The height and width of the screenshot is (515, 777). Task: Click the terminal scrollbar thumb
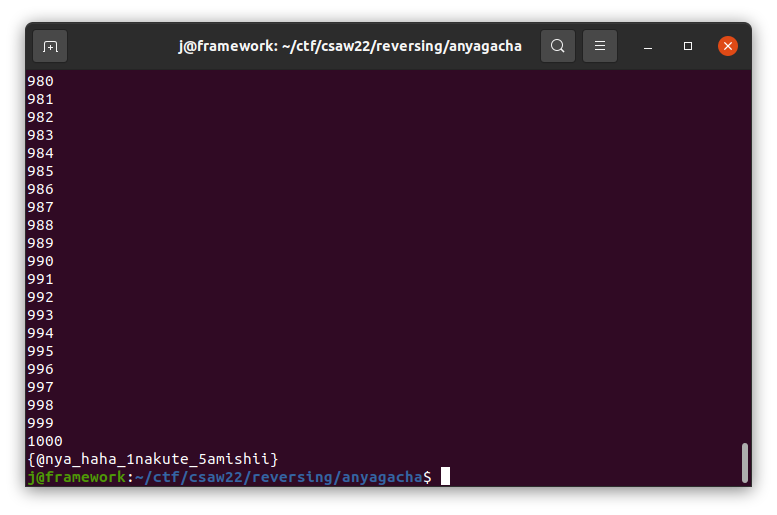pos(745,462)
